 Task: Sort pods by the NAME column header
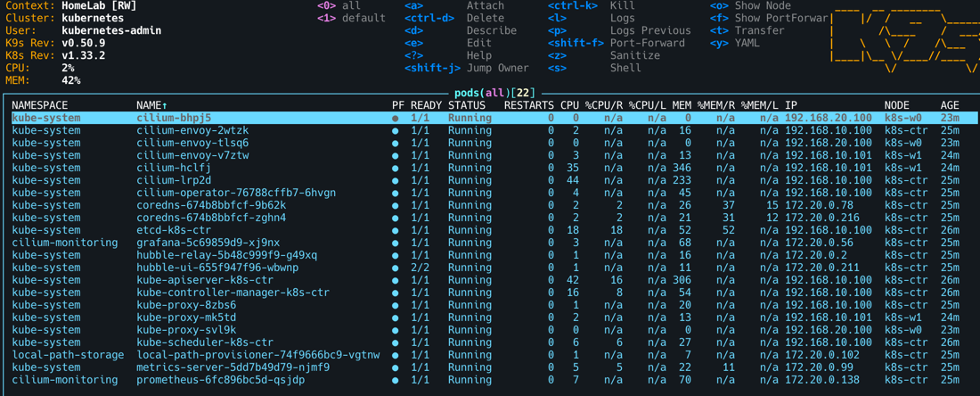point(152,105)
